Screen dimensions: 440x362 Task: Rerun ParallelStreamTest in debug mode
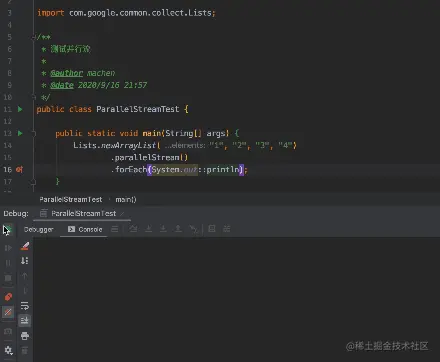coord(8,229)
